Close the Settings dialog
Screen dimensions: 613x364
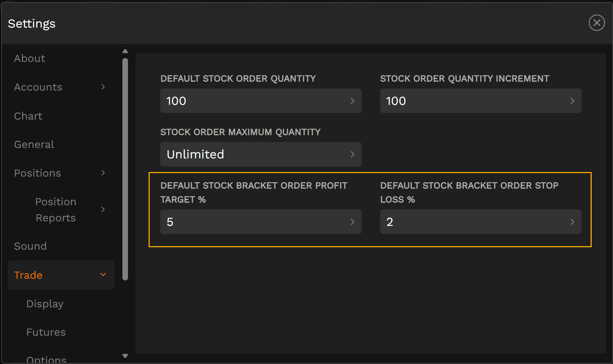pyautogui.click(x=597, y=23)
